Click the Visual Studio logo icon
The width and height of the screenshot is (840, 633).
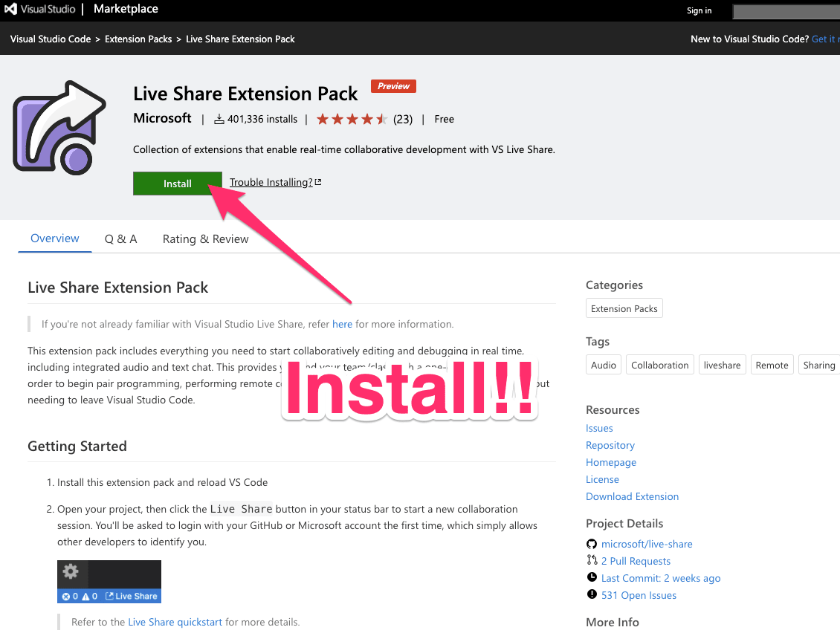pyautogui.click(x=10, y=9)
